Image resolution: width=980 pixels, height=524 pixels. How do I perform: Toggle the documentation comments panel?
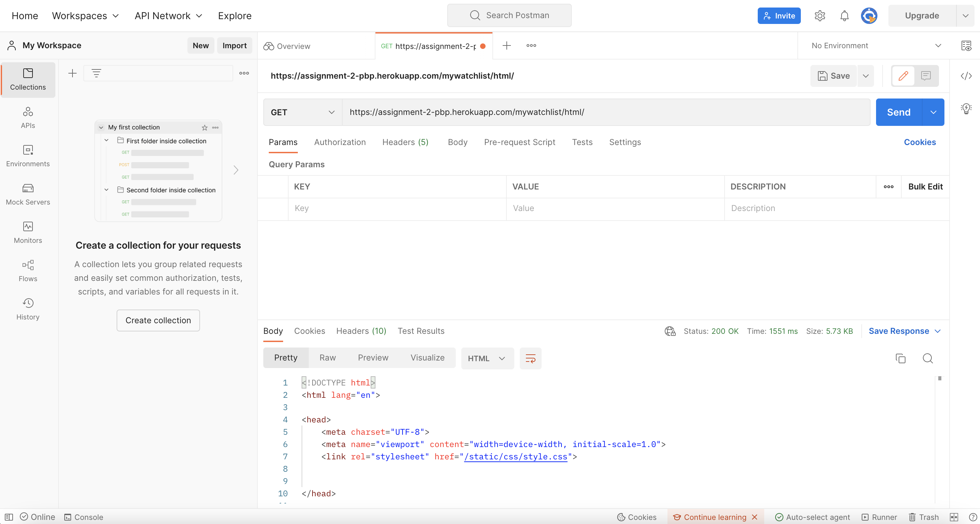pos(926,76)
